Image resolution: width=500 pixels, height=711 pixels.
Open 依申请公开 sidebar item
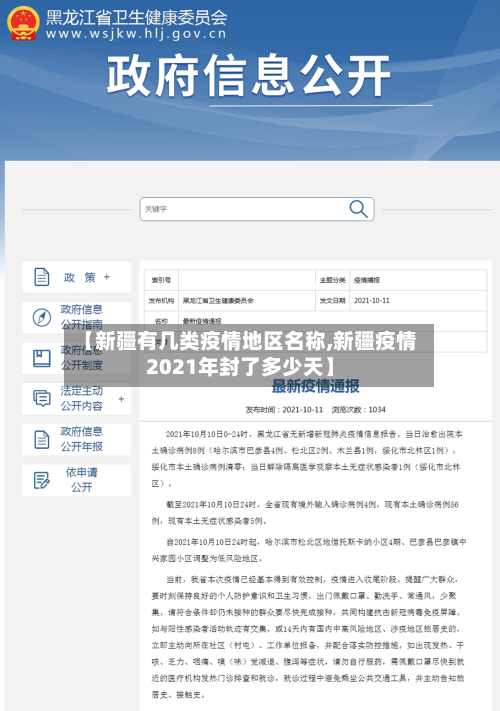[x=77, y=480]
